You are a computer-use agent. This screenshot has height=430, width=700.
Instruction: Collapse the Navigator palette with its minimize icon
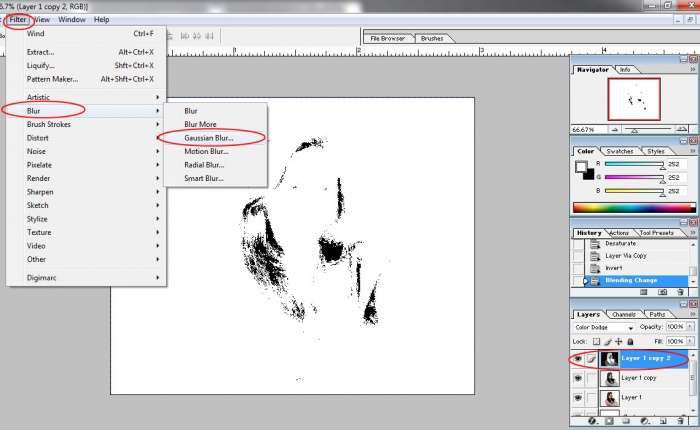[x=683, y=59]
